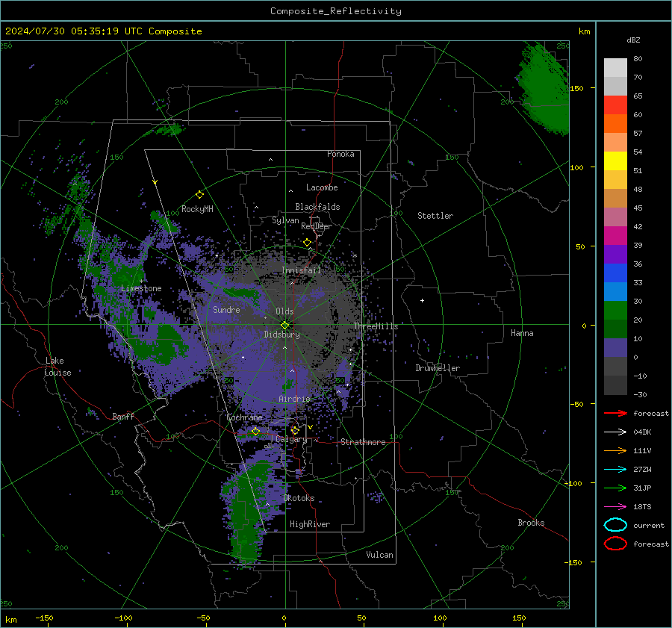Viewport: 672px width, 628px height.
Task: Click the Limestone label
Action: click(141, 288)
